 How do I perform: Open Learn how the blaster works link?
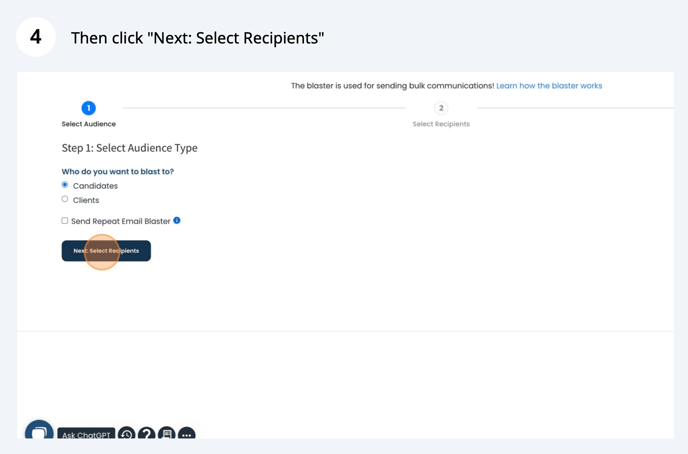click(x=549, y=86)
